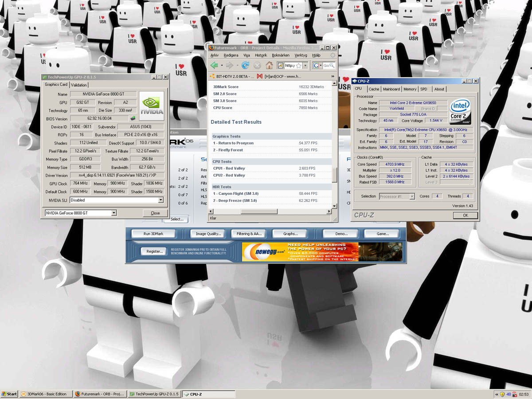
Task: Click the red tray icon beside the clock
Action: 515,394
